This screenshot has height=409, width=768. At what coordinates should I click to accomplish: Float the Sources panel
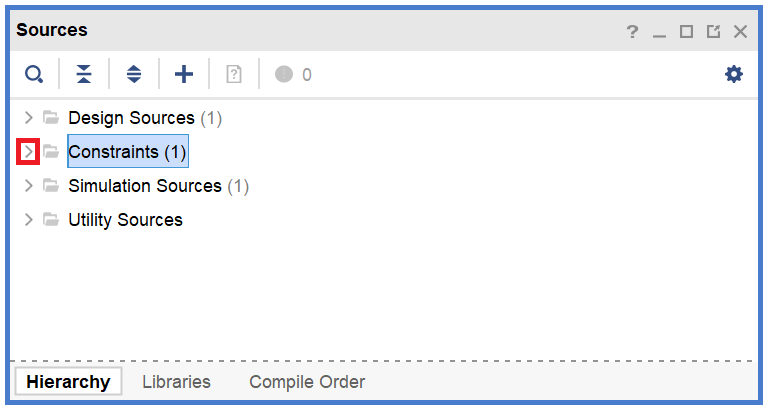click(x=713, y=32)
